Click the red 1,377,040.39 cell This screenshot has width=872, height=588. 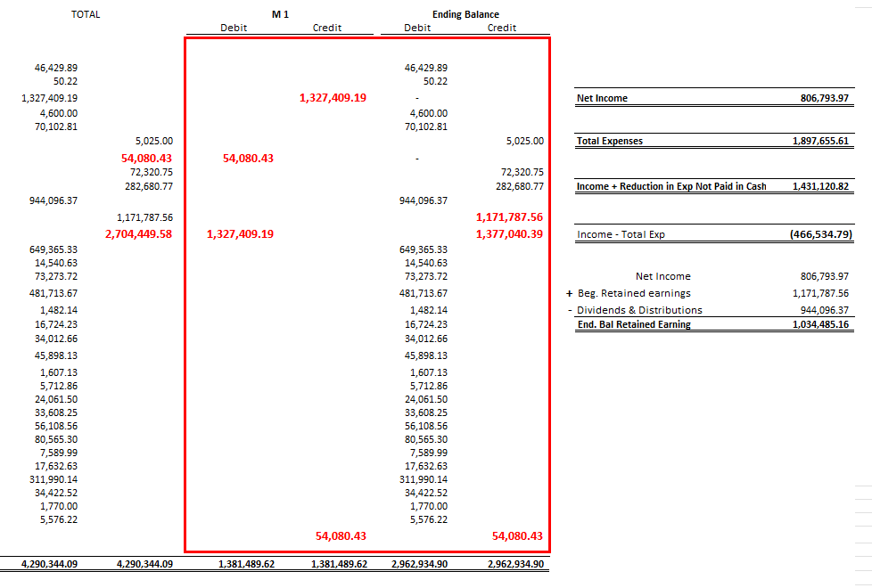(x=509, y=234)
